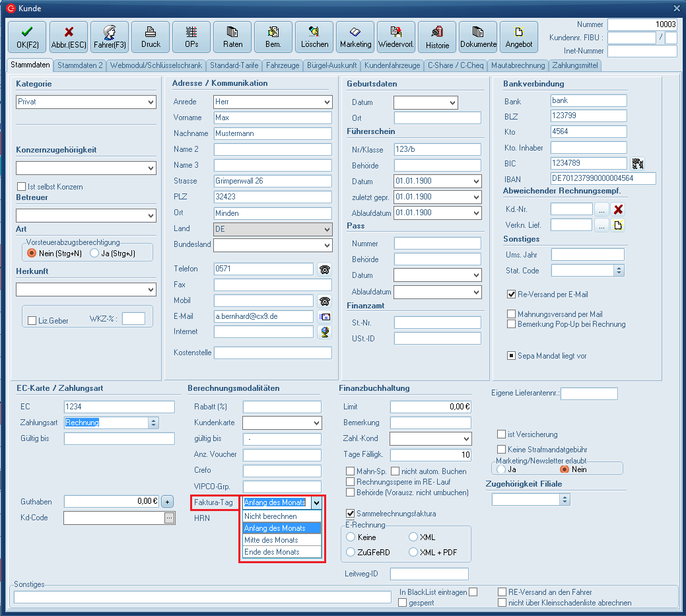Image resolution: width=686 pixels, height=616 pixels.
Task: Click the phone icon beside Telefon field
Action: coord(324,269)
